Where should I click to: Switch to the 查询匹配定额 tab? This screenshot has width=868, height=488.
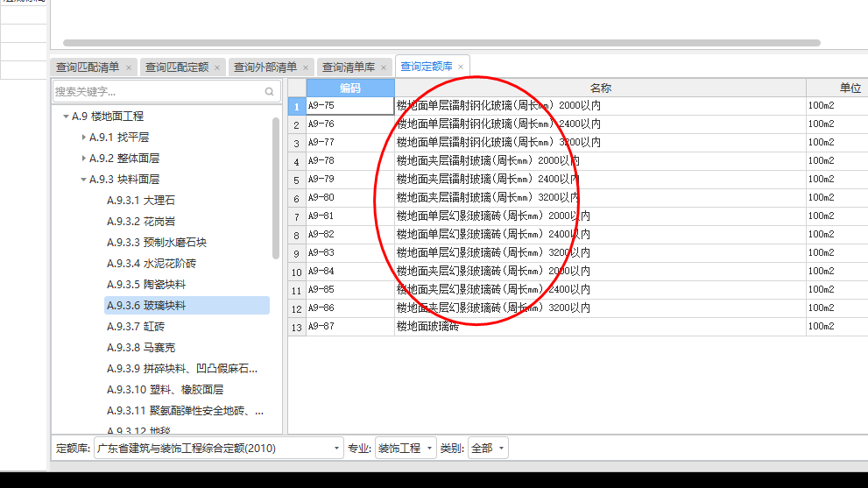tap(177, 67)
